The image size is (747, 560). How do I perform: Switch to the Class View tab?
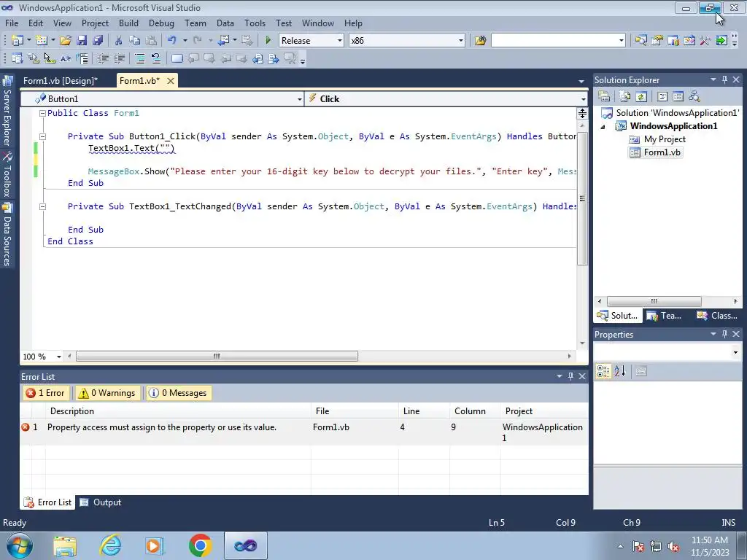tap(718, 315)
